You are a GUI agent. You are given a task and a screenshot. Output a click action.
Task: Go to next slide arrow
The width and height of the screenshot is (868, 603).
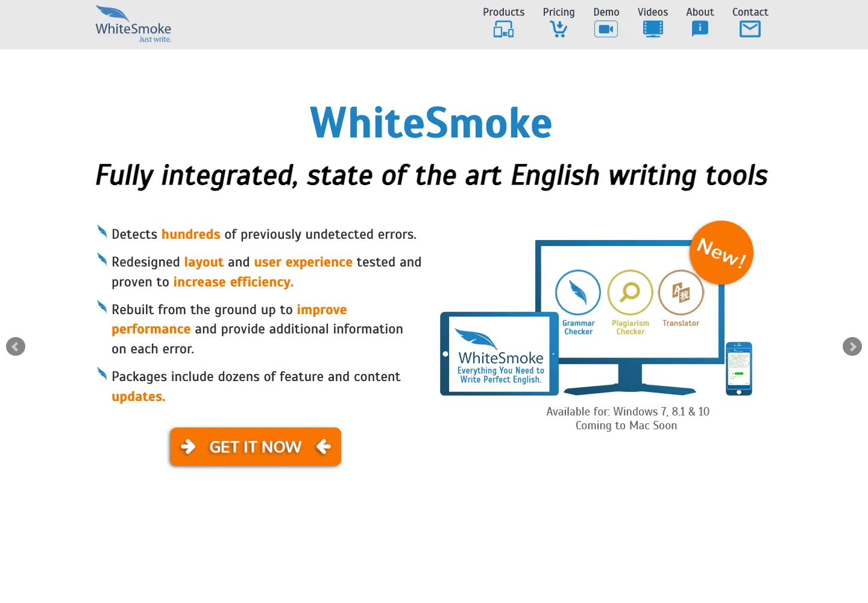pyautogui.click(x=852, y=346)
